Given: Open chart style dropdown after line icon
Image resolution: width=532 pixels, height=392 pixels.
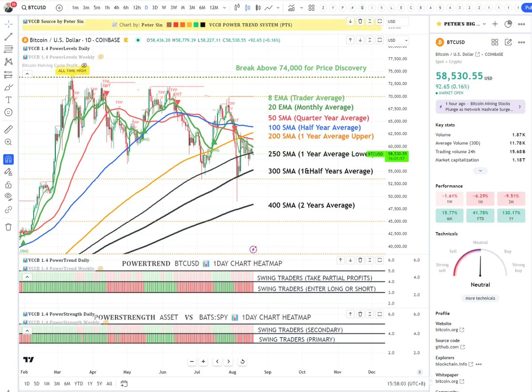Looking at the screenshot, I should (278, 8).
